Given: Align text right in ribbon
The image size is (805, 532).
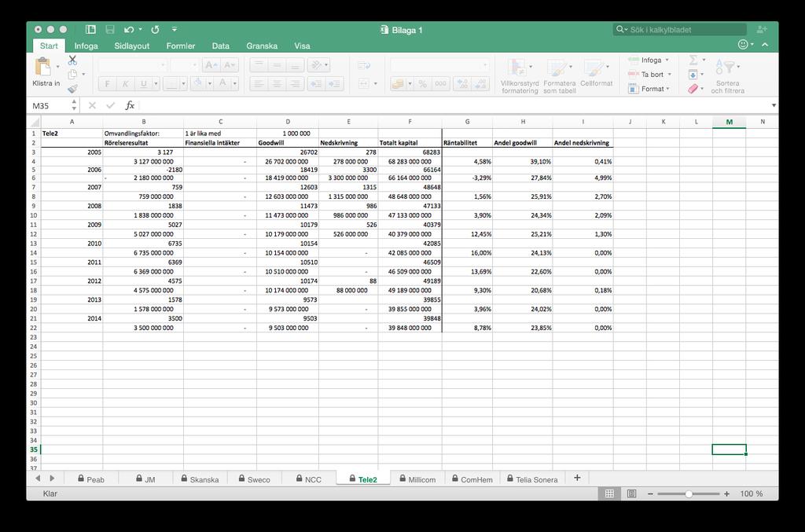Looking at the screenshot, I should (x=296, y=83).
